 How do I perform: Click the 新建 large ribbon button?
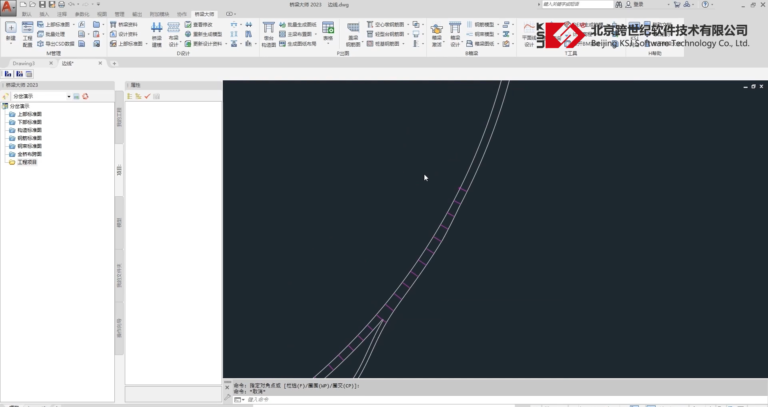pos(11,31)
